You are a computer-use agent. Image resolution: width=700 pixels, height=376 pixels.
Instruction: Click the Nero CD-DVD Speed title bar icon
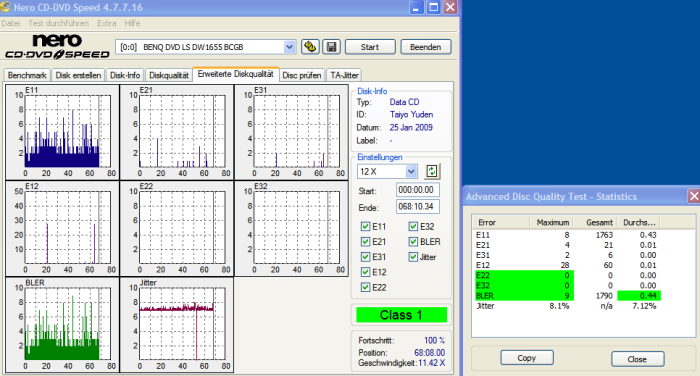pyautogui.click(x=5, y=7)
